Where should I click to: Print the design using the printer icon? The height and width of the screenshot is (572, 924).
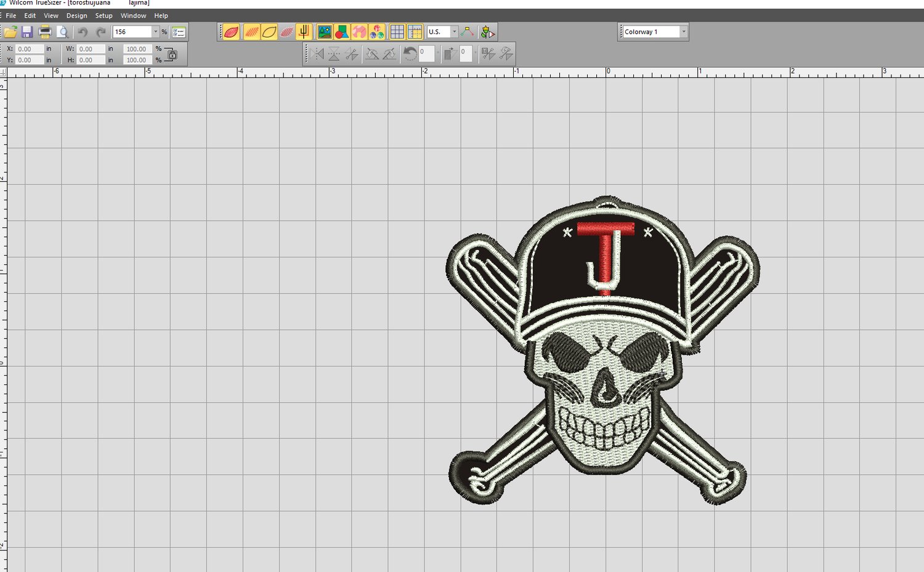[x=45, y=31]
